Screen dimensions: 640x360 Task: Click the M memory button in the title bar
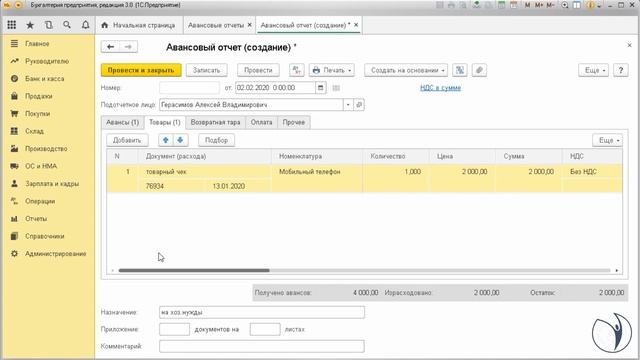click(x=527, y=5)
